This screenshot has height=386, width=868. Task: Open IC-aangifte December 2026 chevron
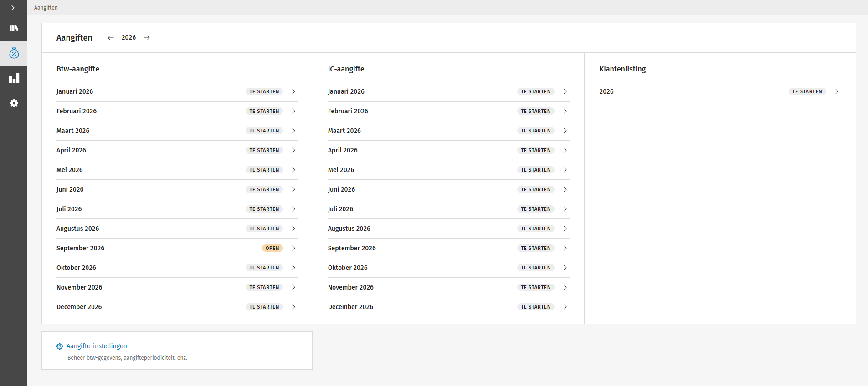pos(565,307)
